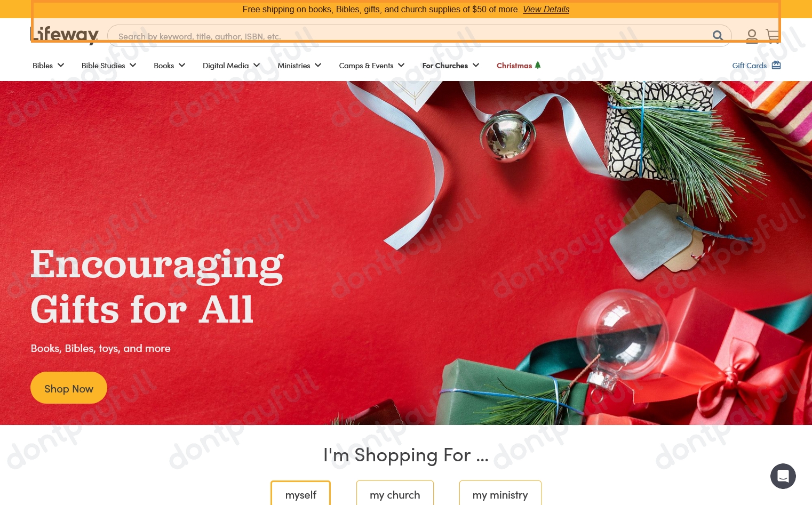The width and height of the screenshot is (812, 505).
Task: Expand the Bibles dropdown menu
Action: pyautogui.click(x=49, y=66)
